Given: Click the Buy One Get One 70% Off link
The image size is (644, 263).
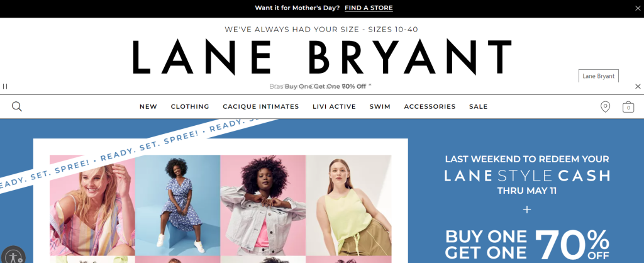Looking at the screenshot, I should pos(325,86).
